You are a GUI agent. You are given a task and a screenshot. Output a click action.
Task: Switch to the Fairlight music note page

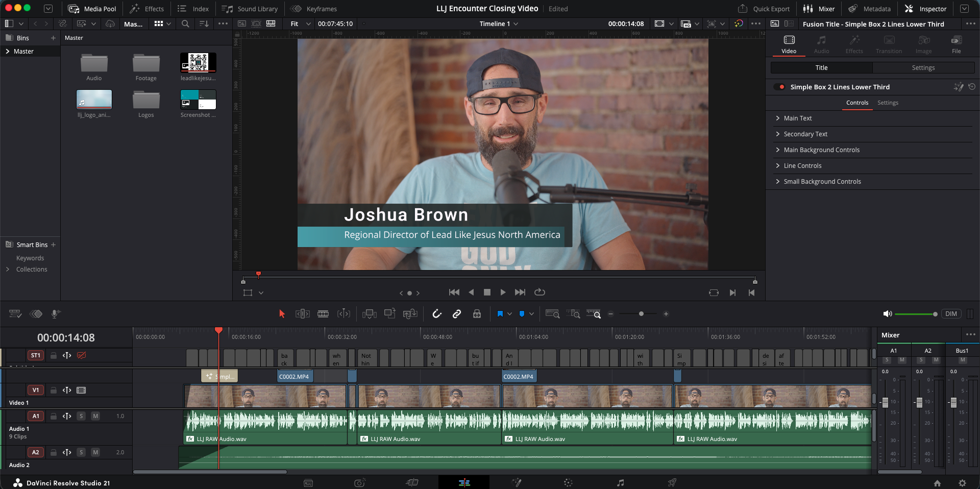(x=620, y=483)
